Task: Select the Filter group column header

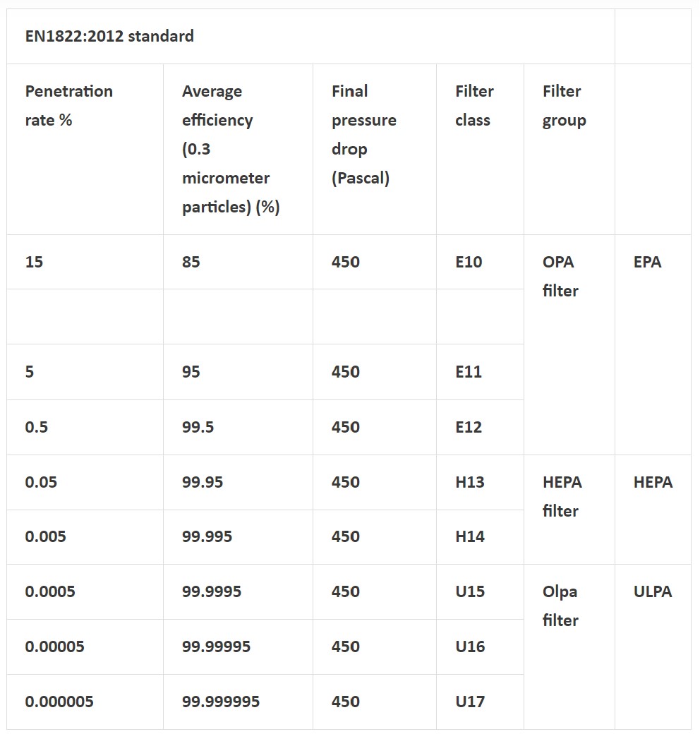Action: pos(564,106)
